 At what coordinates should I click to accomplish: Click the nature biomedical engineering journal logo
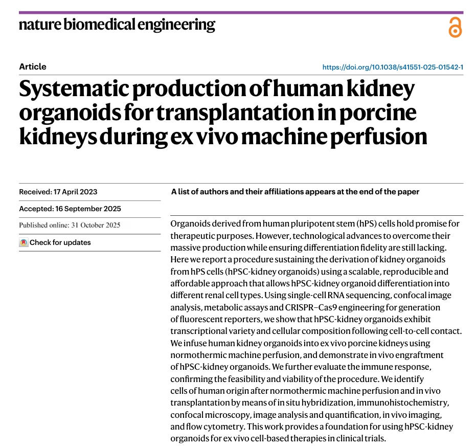pyautogui.click(x=117, y=25)
